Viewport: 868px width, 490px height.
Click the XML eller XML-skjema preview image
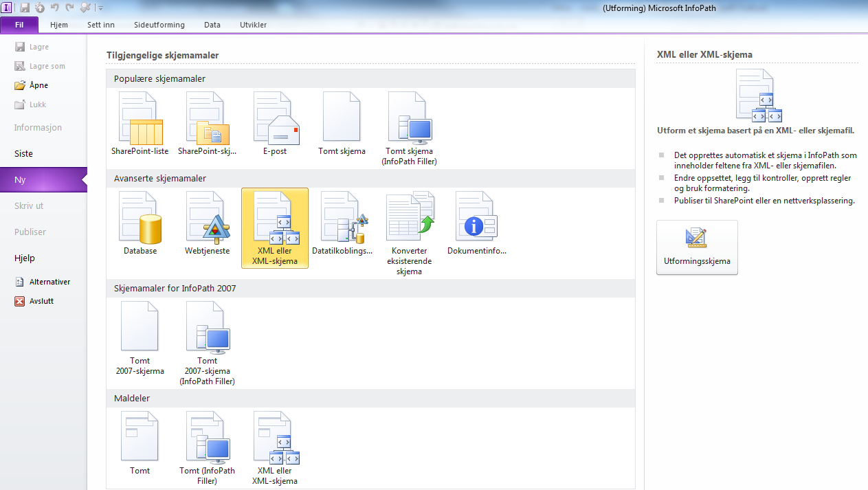759,96
